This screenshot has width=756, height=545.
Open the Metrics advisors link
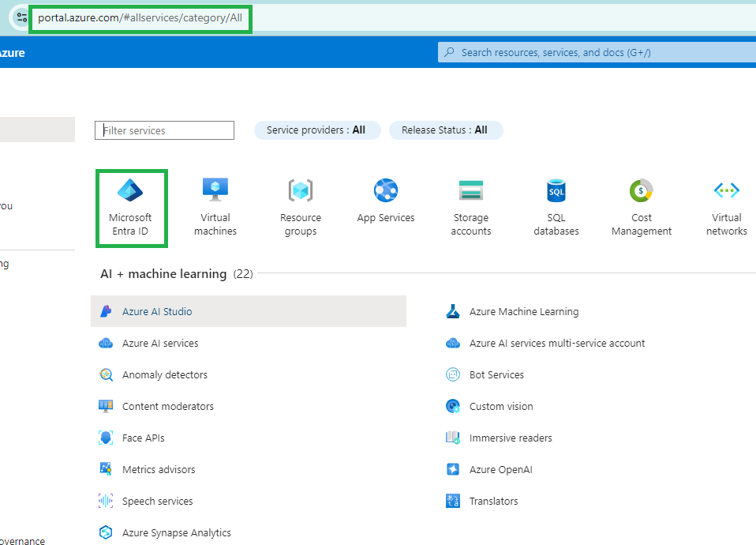coord(159,470)
